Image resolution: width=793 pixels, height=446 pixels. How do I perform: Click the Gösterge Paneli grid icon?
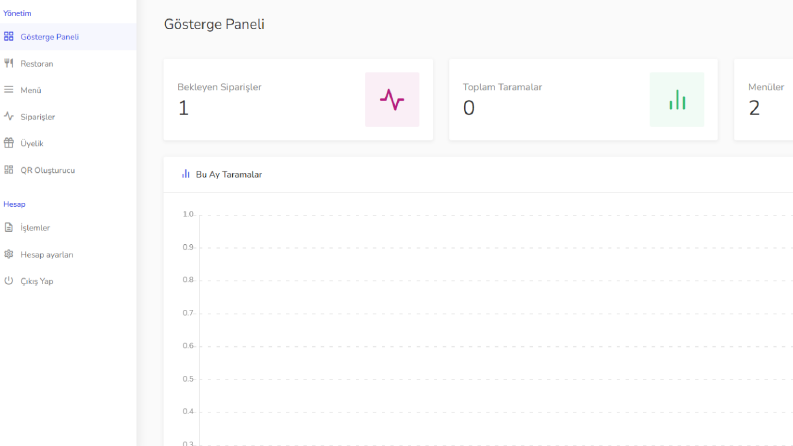pos(9,36)
